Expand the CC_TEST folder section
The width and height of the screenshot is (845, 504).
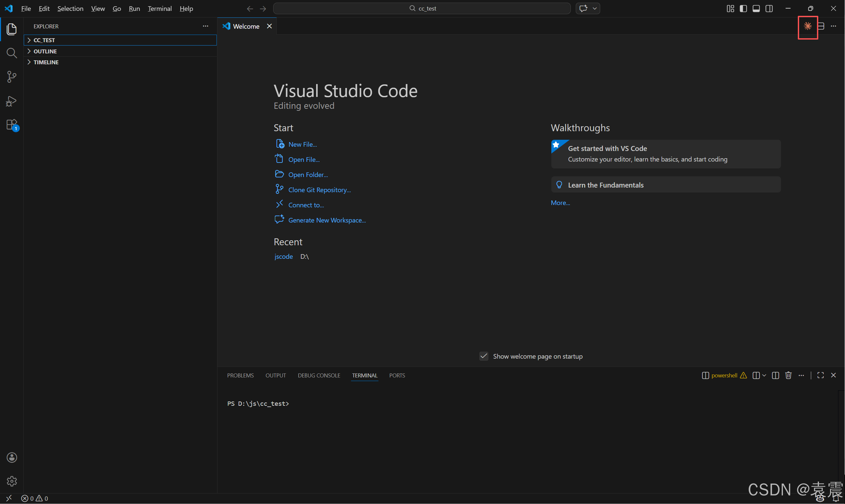click(x=44, y=40)
